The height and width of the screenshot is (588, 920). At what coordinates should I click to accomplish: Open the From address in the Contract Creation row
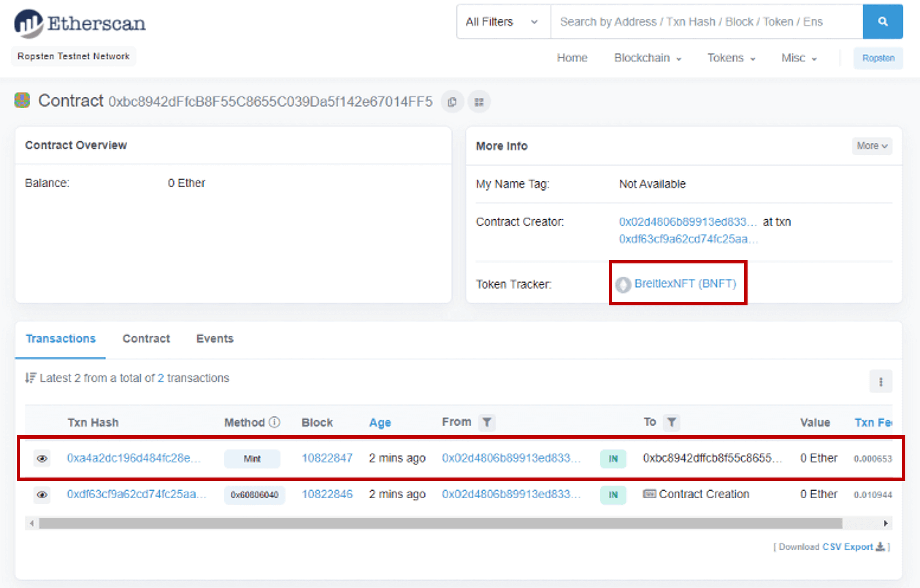tap(511, 494)
